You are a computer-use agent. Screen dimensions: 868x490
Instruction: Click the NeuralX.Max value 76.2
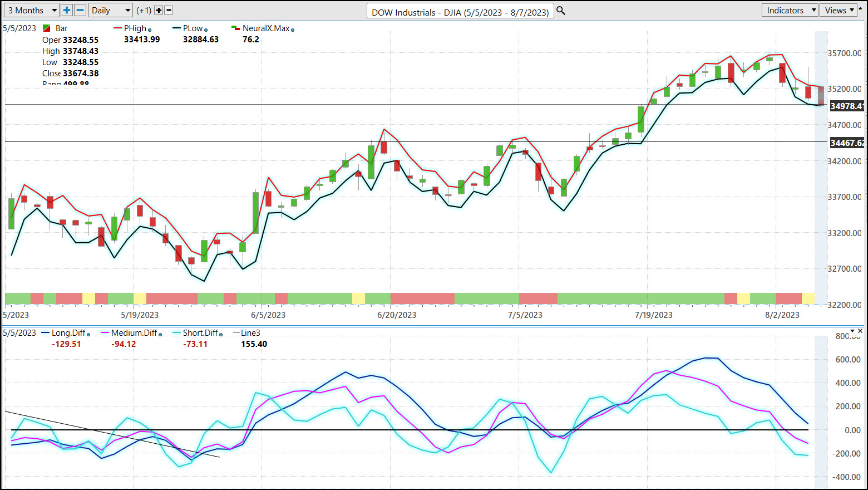click(251, 40)
